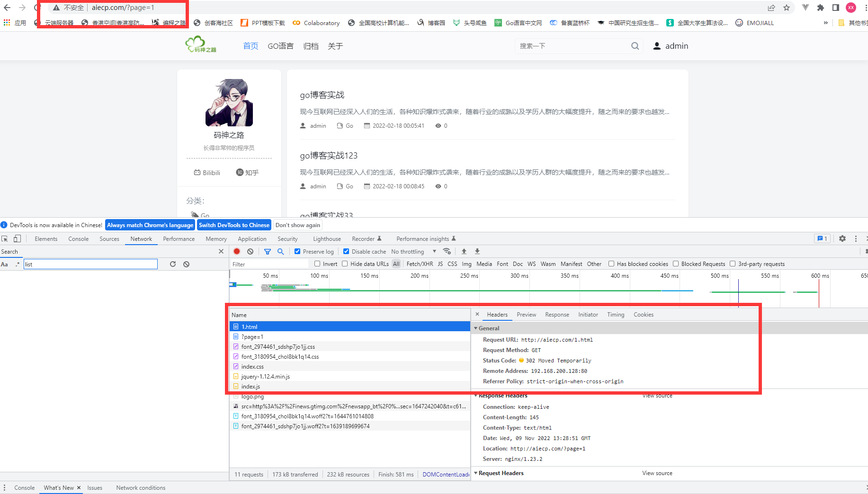
Task: Uncheck Disable cache checkbox
Action: pos(346,251)
